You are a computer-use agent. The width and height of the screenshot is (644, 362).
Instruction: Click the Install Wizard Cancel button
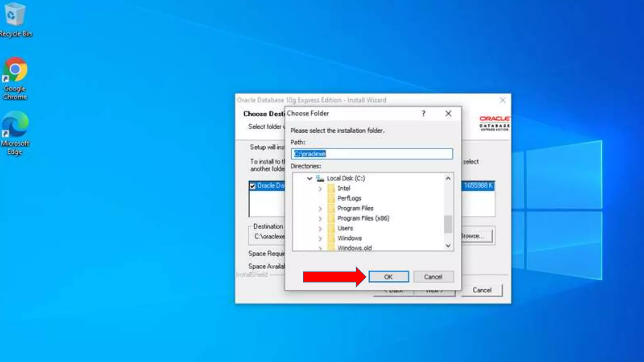point(482,290)
